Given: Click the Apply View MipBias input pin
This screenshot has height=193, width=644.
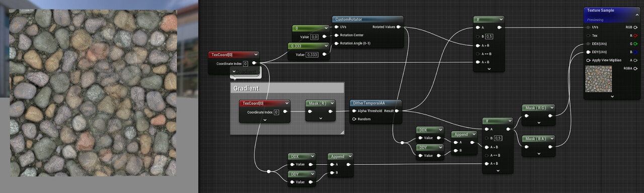Looking at the screenshot, I should [588, 60].
